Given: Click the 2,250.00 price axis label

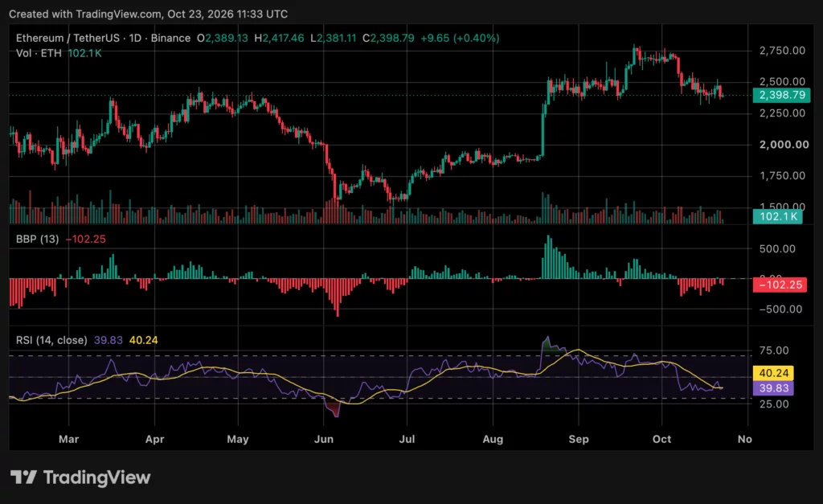Looking at the screenshot, I should point(782,113).
